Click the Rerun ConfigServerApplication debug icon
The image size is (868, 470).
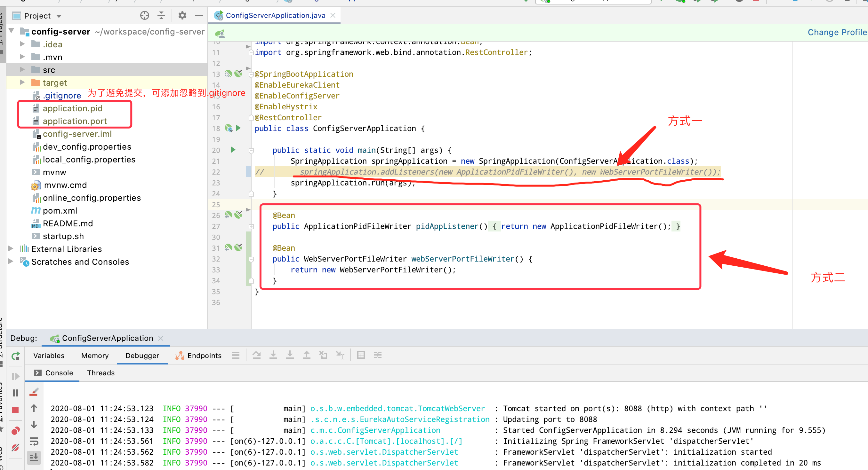(15, 356)
